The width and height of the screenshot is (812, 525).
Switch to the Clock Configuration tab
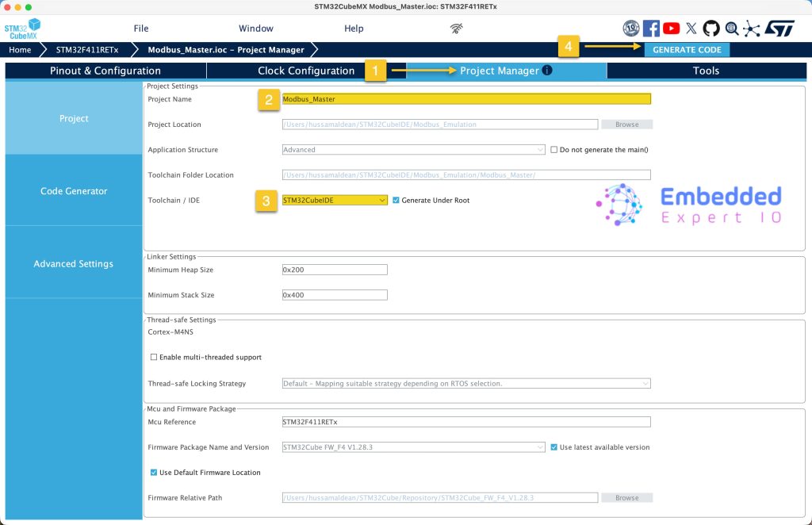pyautogui.click(x=306, y=71)
